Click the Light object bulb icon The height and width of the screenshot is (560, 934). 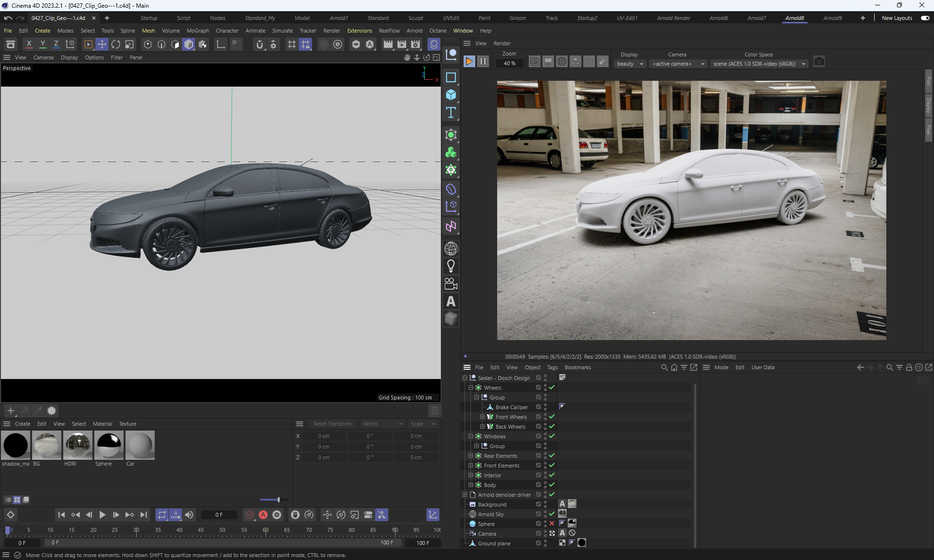coord(451,266)
